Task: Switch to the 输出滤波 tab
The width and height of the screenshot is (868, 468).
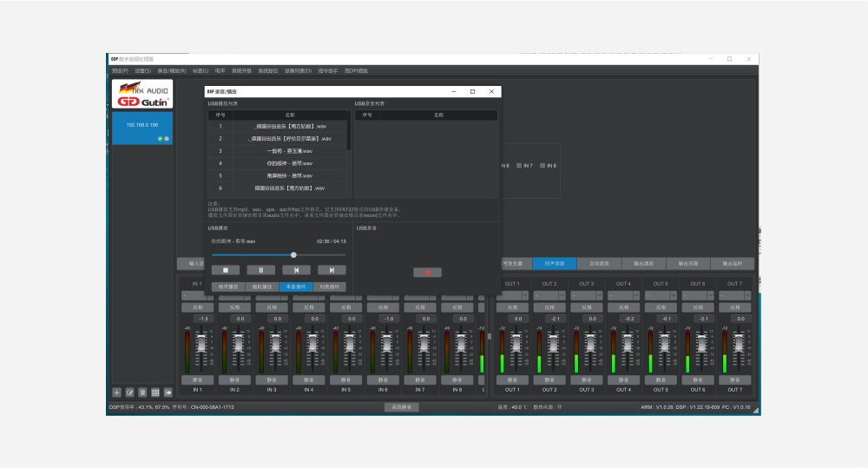Action: (x=643, y=264)
